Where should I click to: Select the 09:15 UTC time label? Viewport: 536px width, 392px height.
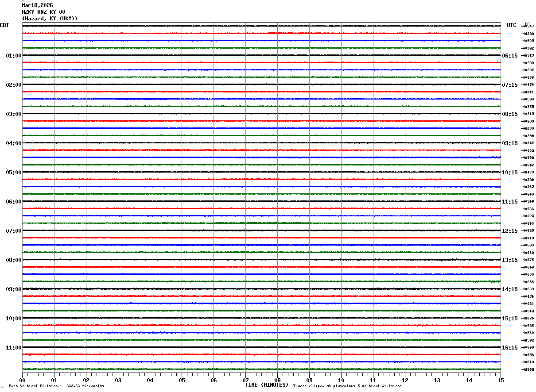point(510,143)
